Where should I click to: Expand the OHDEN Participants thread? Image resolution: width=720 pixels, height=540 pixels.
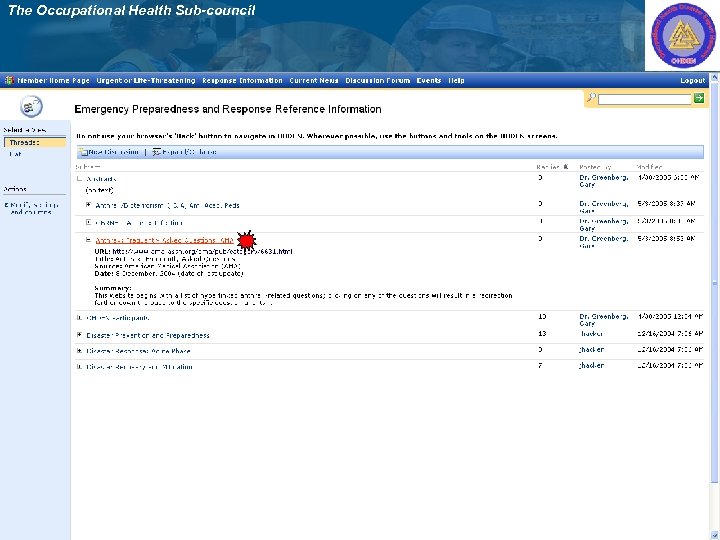(x=79, y=317)
